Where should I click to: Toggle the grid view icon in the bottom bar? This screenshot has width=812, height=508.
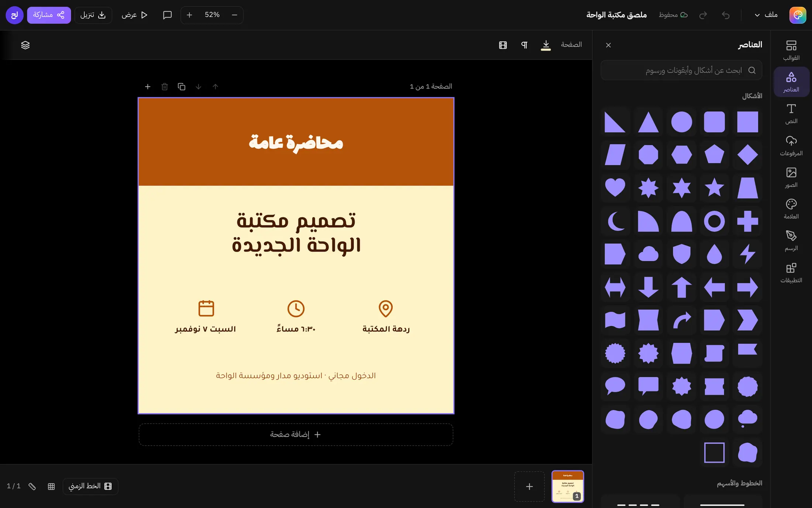(x=51, y=486)
